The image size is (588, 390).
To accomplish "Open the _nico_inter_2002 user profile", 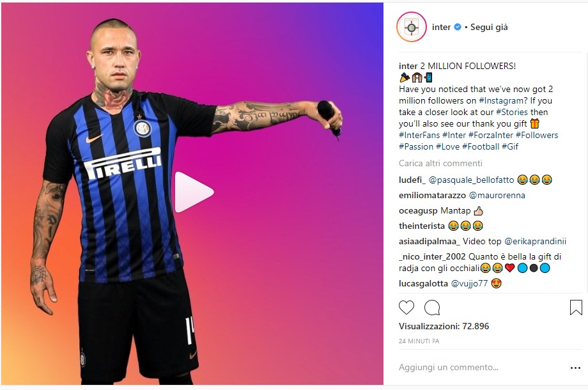I will click(x=432, y=257).
